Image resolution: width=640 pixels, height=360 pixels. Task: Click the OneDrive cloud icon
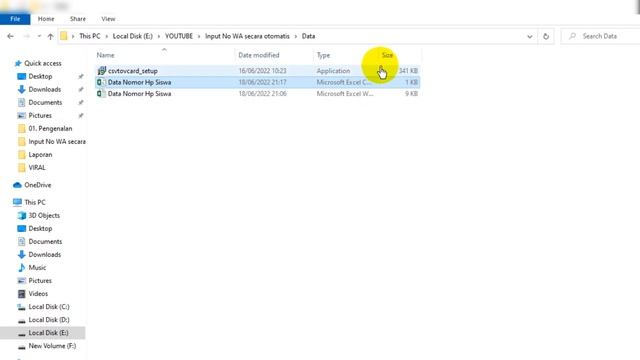click(17, 185)
